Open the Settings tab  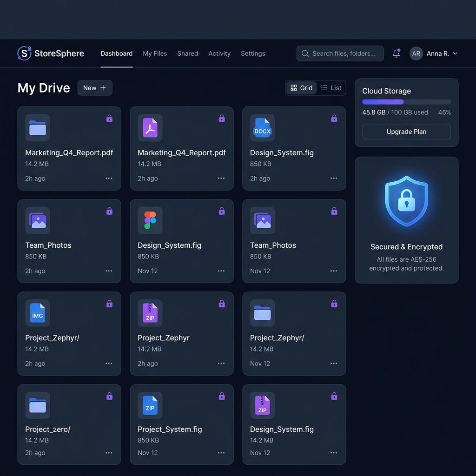tap(253, 53)
